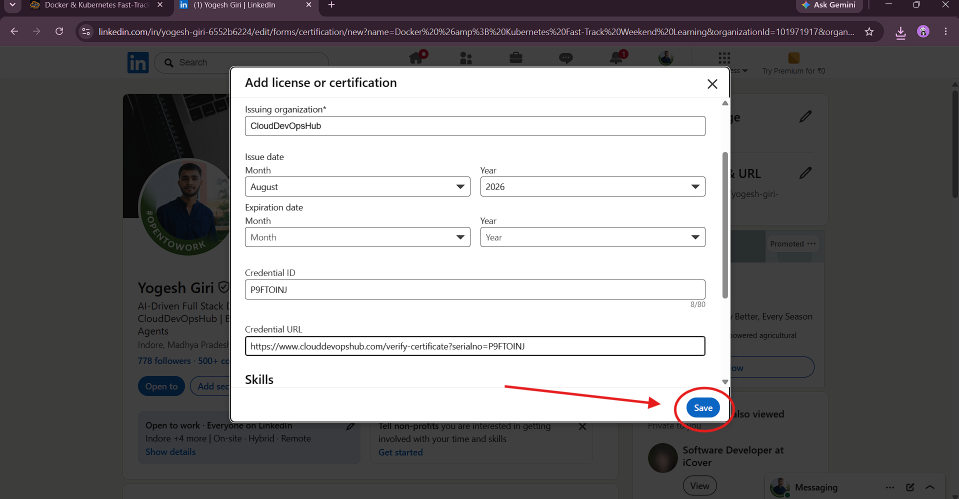Switch to the Docker & Kubernetes Fast-Track tab
This screenshot has height=499, width=959.
(96, 5)
